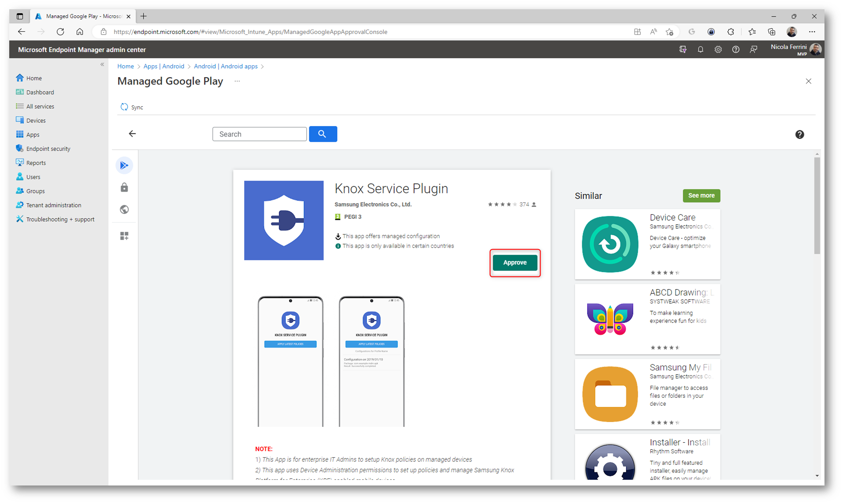This screenshot has height=504, width=843.
Task: Open the organize apps grid icon
Action: coord(124,236)
